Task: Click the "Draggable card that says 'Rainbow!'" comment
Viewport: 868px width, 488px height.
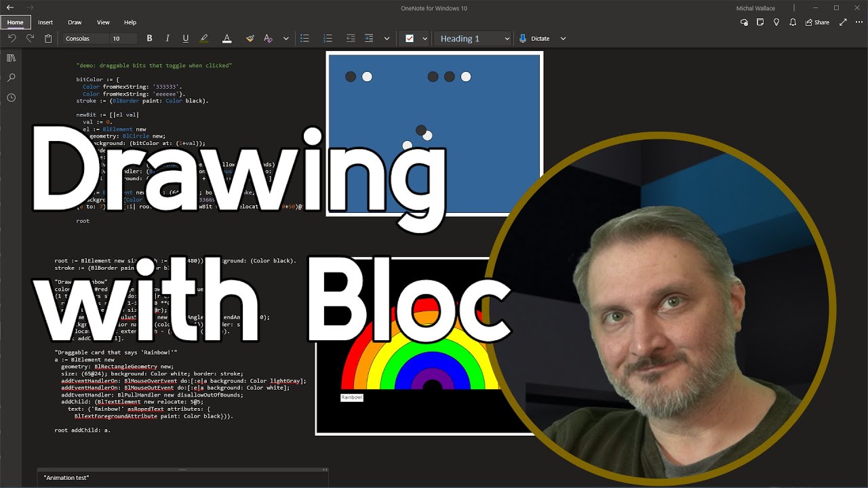Action: pos(115,352)
